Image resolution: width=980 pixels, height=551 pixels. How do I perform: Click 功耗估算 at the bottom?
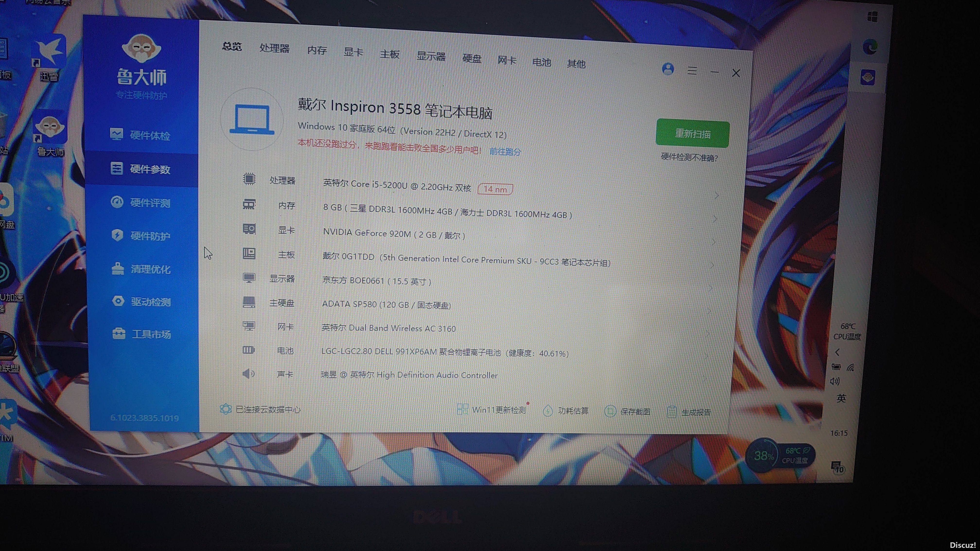(x=566, y=411)
